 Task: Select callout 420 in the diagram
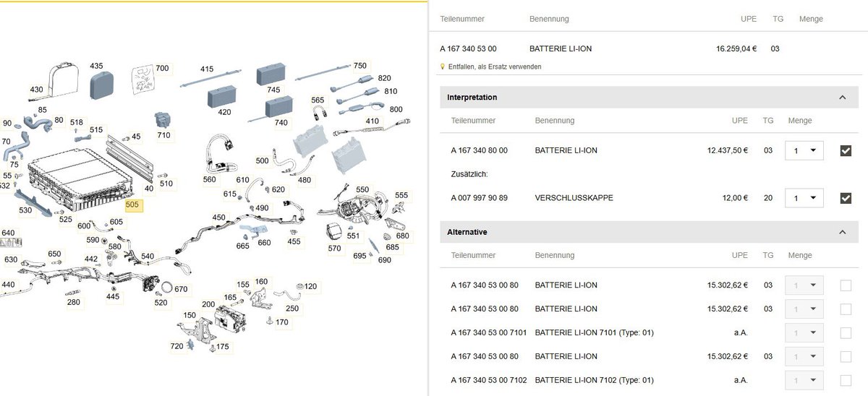[x=224, y=112]
